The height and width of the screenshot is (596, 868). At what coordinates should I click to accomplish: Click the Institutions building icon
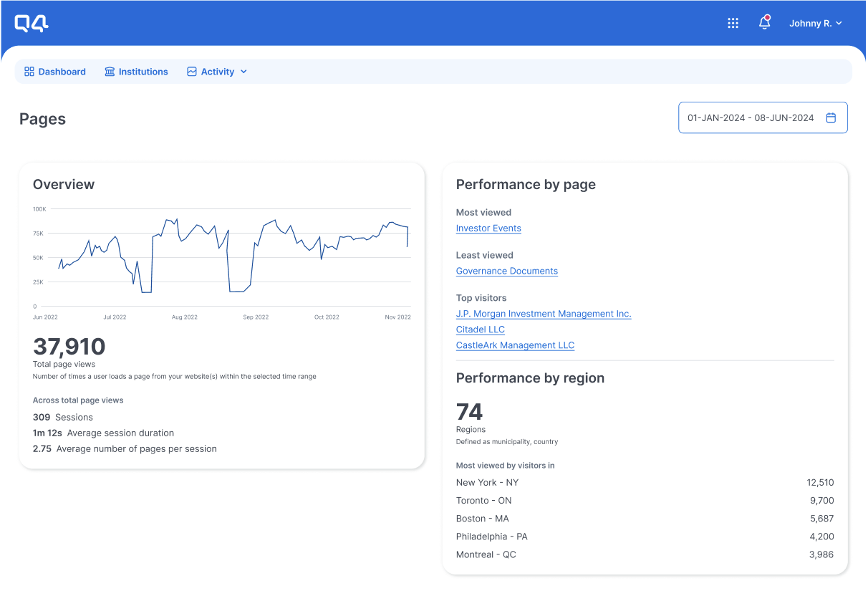[110, 72]
